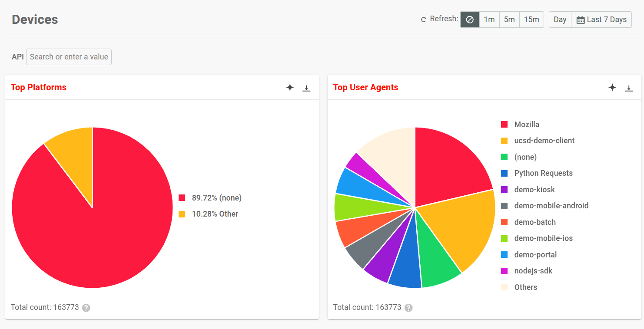The image size is (644, 329).
Task: Click help icon beside Top Platforms total count
Action: point(86,308)
